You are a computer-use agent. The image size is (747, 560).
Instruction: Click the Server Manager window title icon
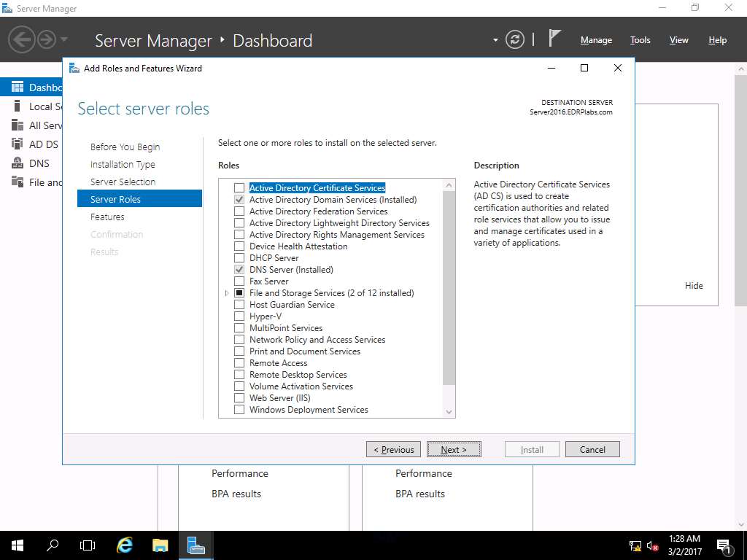[x=7, y=8]
